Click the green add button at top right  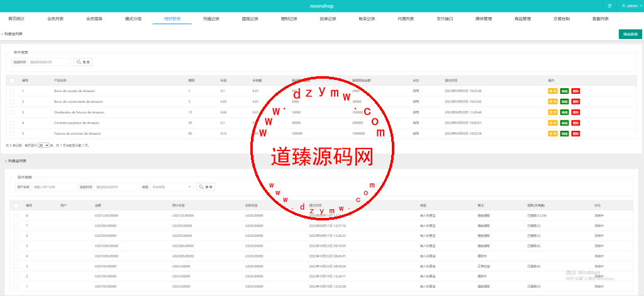point(630,34)
